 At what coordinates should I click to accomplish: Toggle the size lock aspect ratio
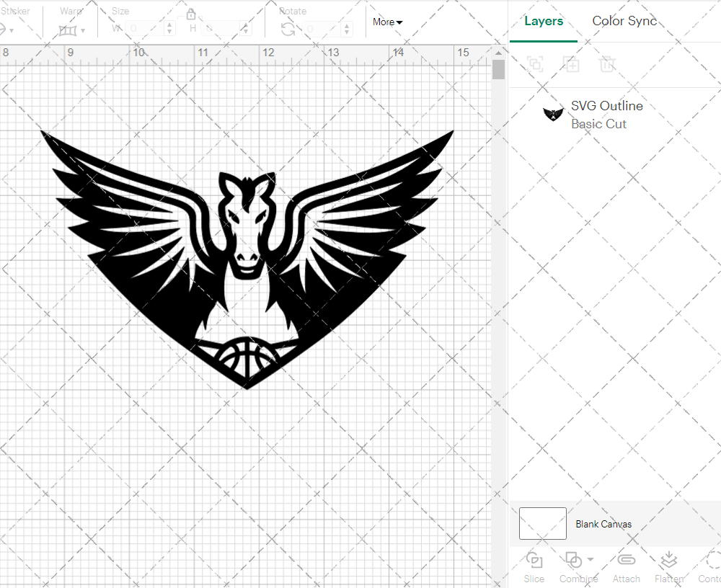pyautogui.click(x=191, y=14)
